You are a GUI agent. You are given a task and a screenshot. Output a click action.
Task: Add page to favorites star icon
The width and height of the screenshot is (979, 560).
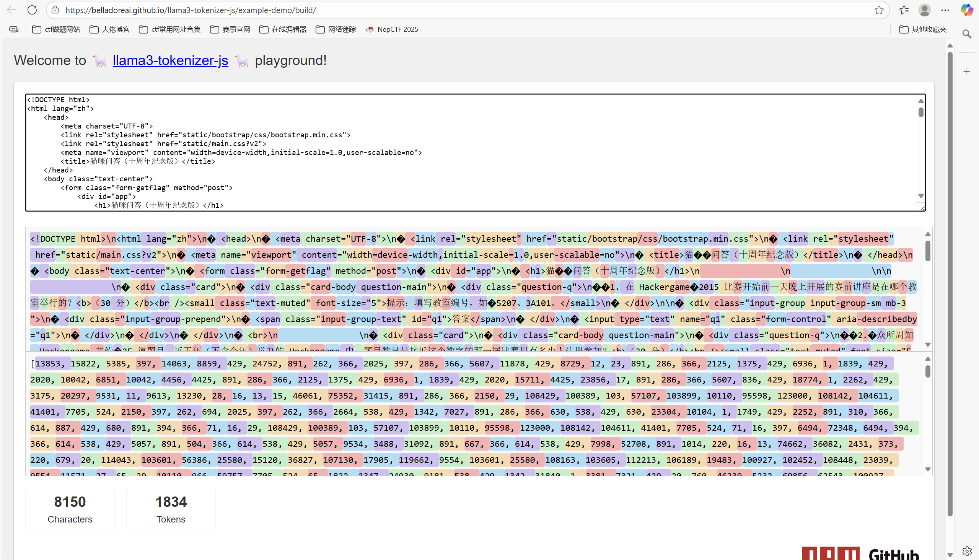879,10
